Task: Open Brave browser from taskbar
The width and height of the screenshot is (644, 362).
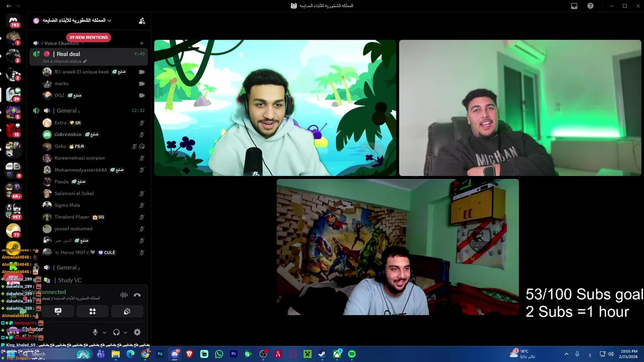Action: point(190,354)
